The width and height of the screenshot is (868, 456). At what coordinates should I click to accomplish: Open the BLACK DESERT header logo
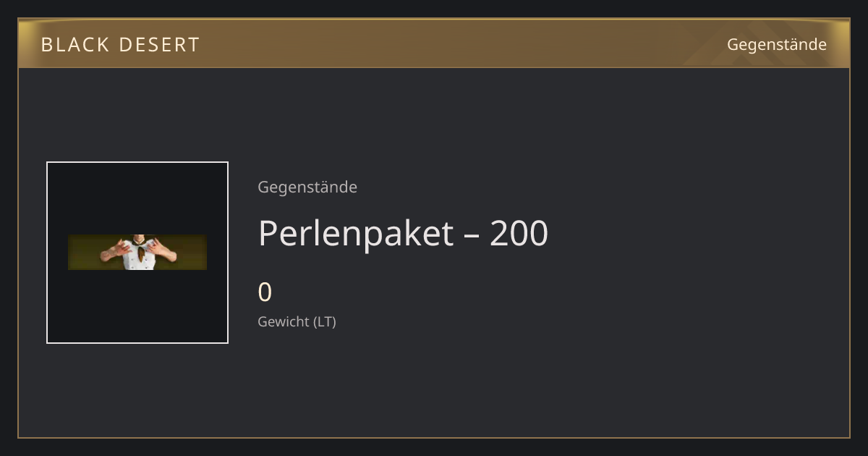pyautogui.click(x=120, y=45)
